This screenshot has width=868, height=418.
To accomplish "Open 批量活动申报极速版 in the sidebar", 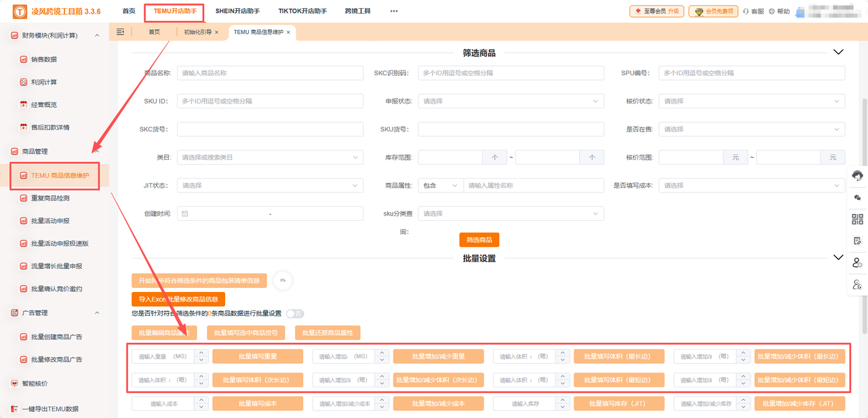I will pos(58,243).
